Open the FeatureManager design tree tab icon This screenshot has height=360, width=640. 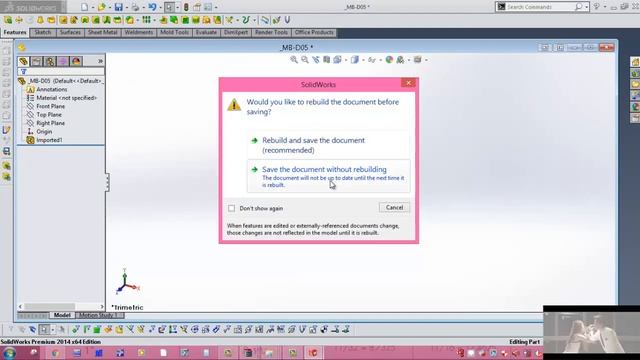point(24,61)
